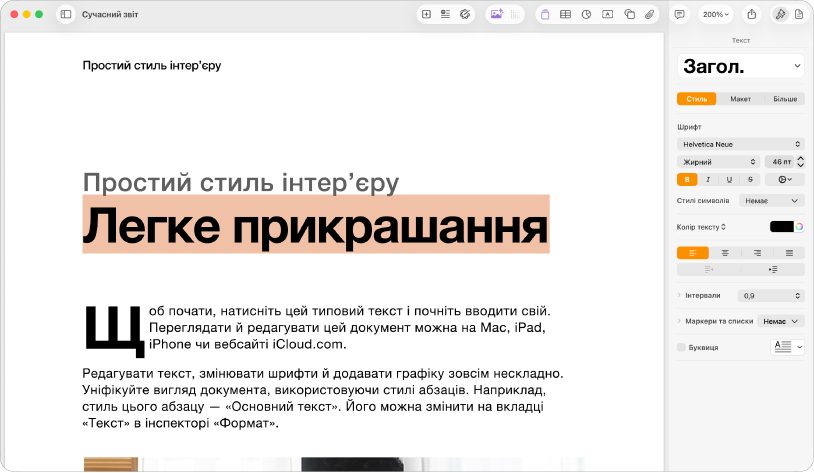The width and height of the screenshot is (814, 473).
Task: Click the 46 пт font size field
Action: click(780, 162)
